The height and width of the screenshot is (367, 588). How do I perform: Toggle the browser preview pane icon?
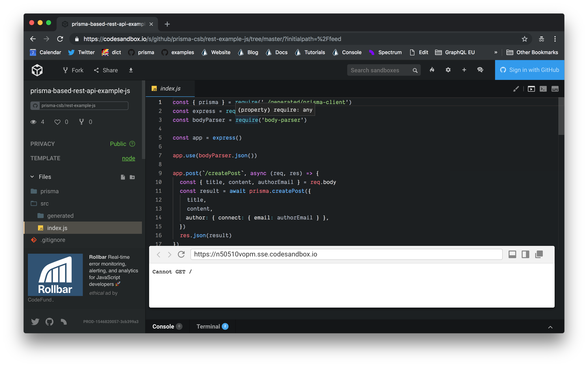(531, 89)
